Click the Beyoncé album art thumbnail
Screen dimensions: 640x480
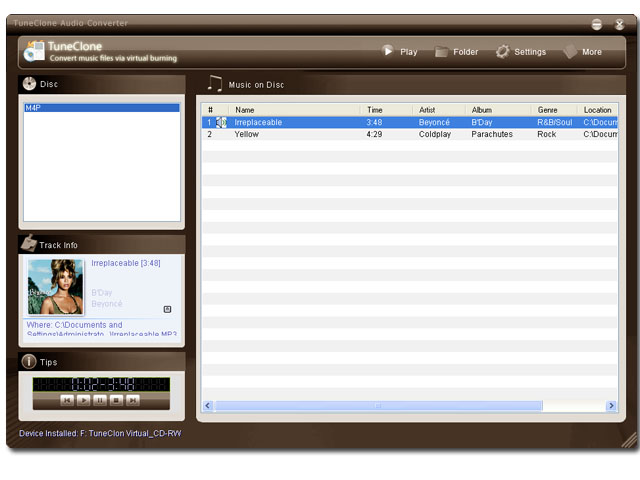coord(55,287)
